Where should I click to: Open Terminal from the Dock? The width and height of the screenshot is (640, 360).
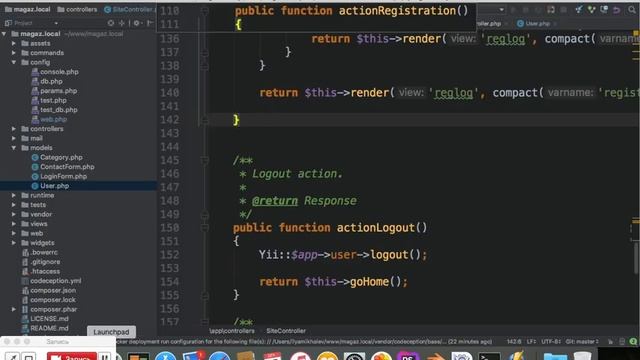pyautogui.click(x=489, y=357)
